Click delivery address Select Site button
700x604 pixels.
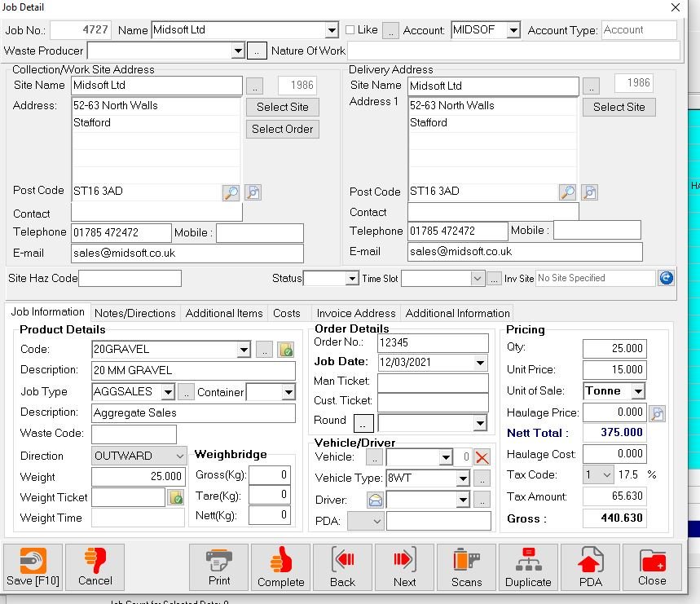pyautogui.click(x=619, y=107)
